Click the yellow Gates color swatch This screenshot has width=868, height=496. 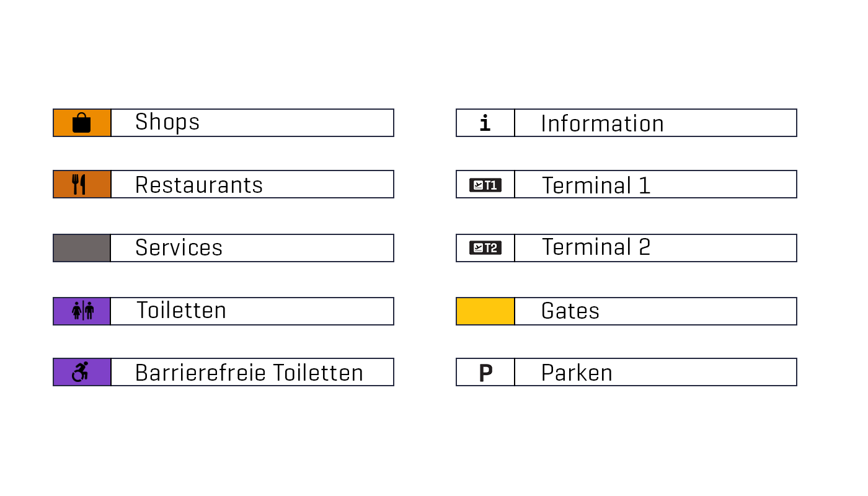tap(485, 311)
